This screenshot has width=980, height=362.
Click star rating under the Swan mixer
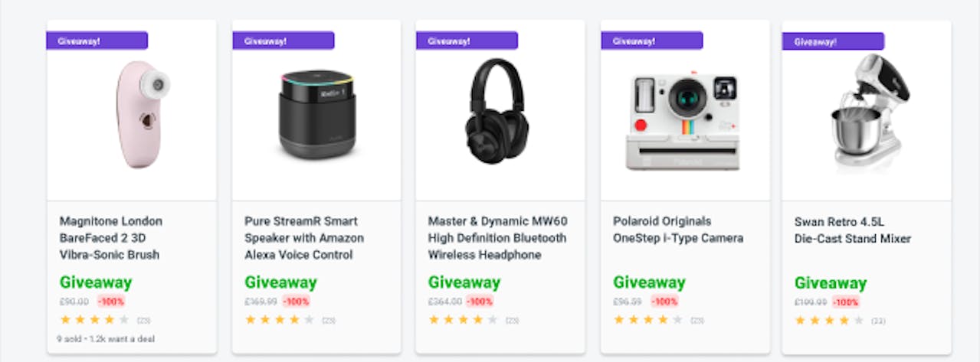(830, 321)
